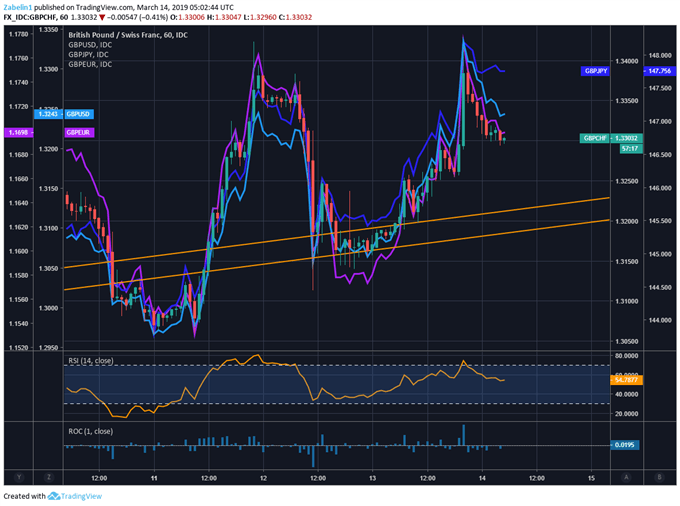This screenshot has width=680, height=506.
Task: Click the 0.0195 ROC value tag
Action: tap(624, 445)
